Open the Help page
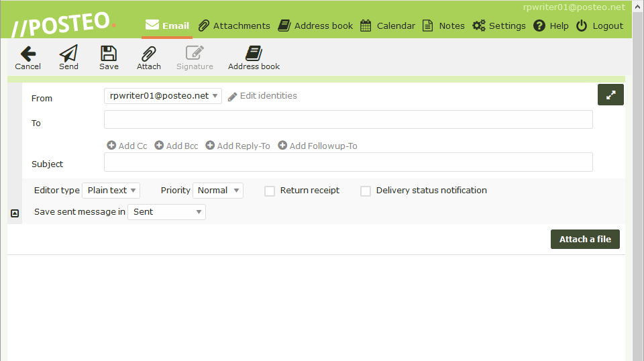This screenshot has width=644, height=361. coord(551,25)
